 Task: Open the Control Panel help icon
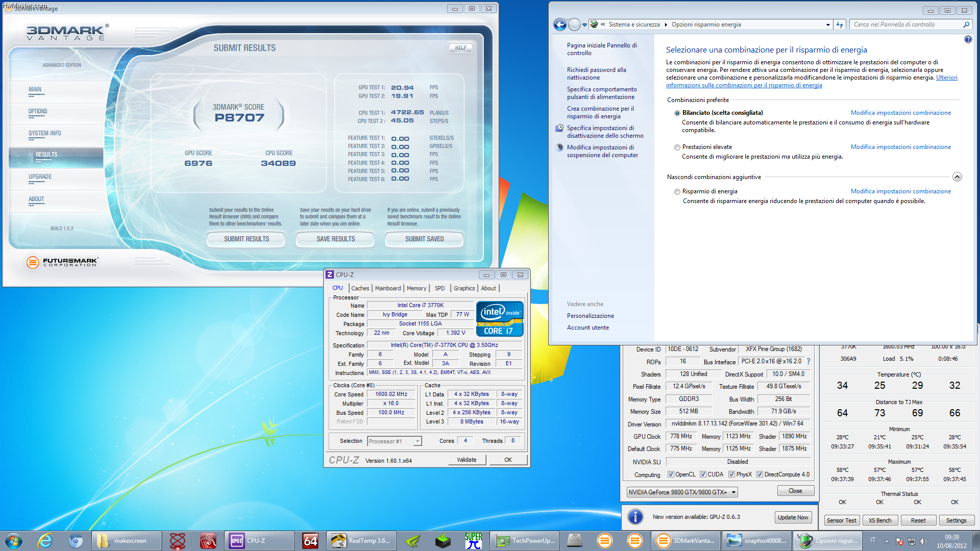coord(968,39)
